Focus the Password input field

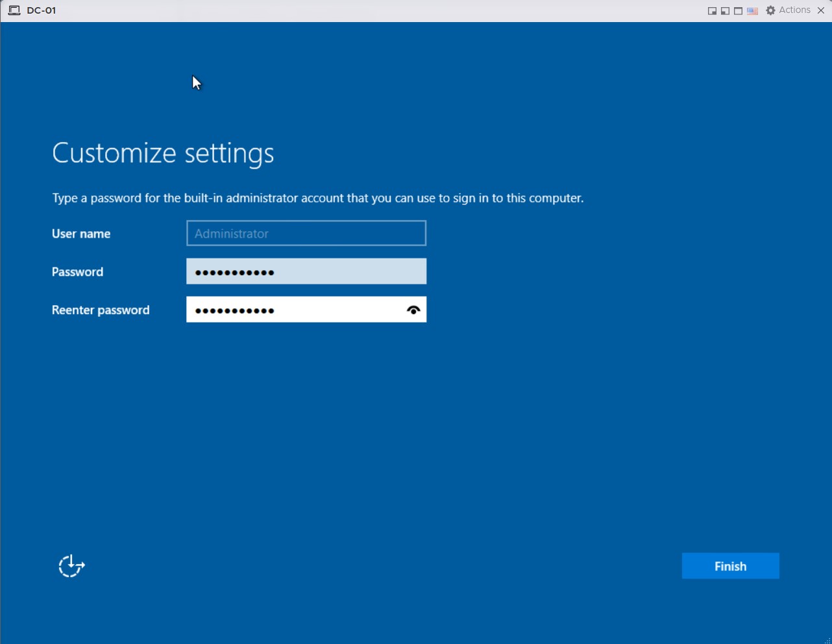[x=306, y=271]
